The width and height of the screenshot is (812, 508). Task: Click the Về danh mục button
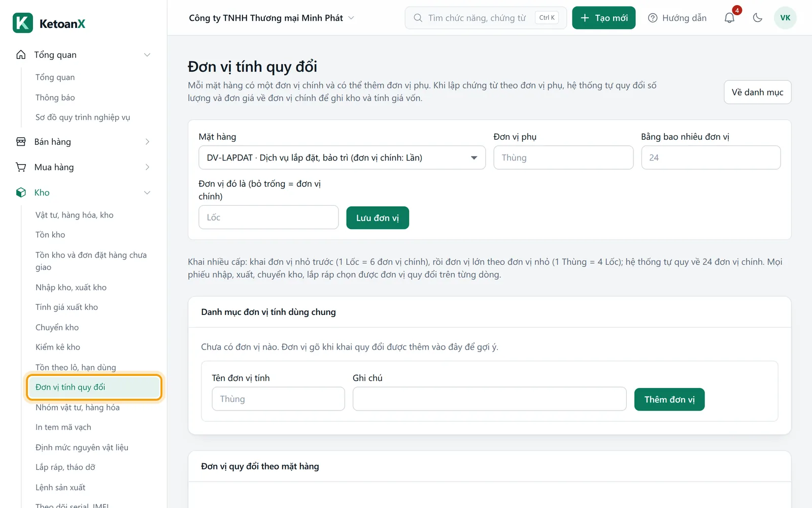757,92
